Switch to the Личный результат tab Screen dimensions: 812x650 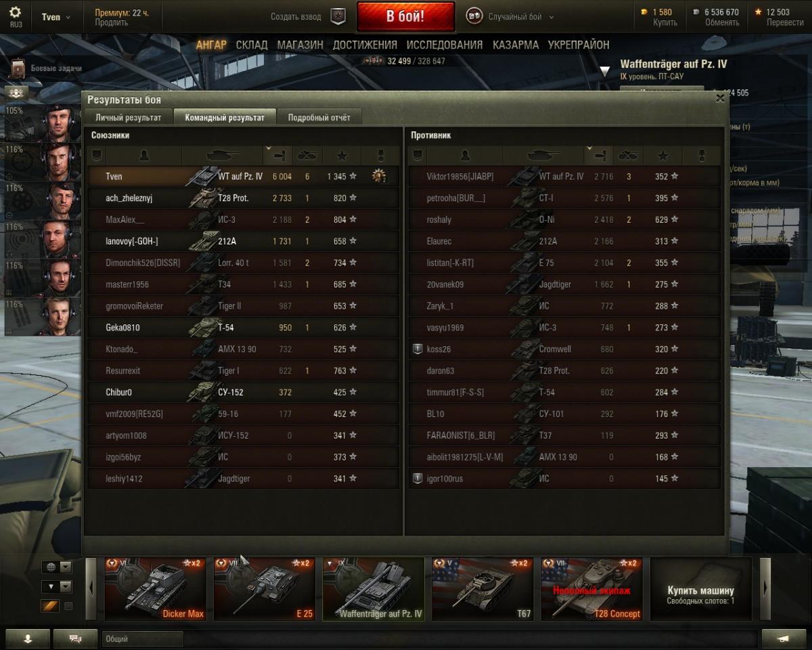[x=128, y=117]
